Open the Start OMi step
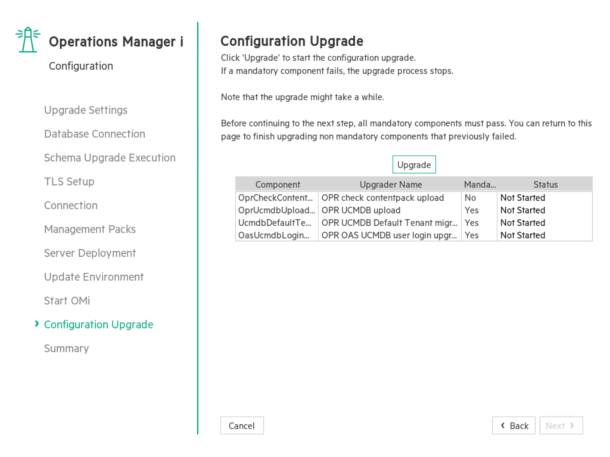The image size is (610, 457). click(x=67, y=301)
